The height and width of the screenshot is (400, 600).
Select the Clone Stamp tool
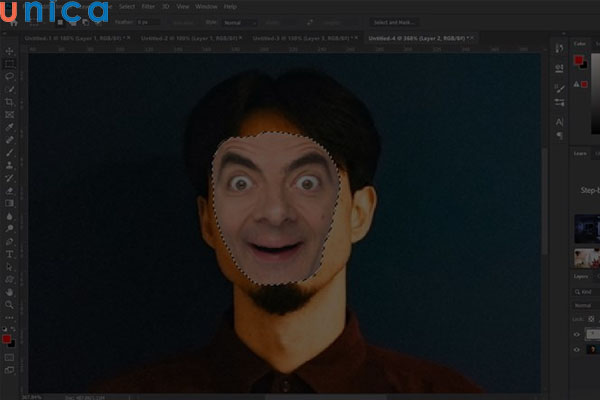[x=9, y=165]
